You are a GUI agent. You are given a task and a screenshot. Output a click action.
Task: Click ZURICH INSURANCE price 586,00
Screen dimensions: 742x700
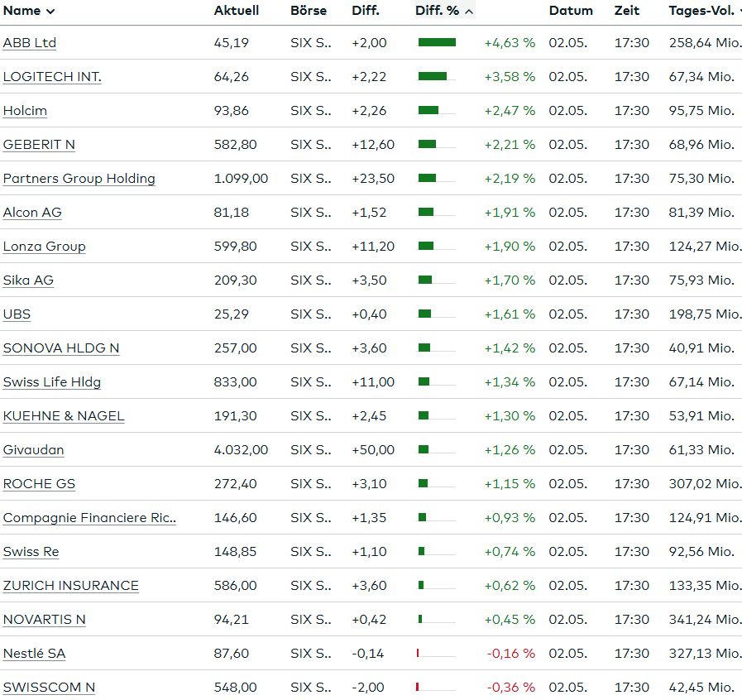(x=235, y=586)
